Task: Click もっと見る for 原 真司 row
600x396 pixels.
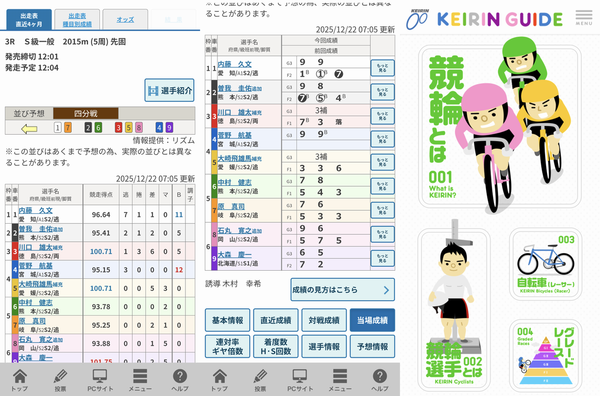Action: [382, 210]
